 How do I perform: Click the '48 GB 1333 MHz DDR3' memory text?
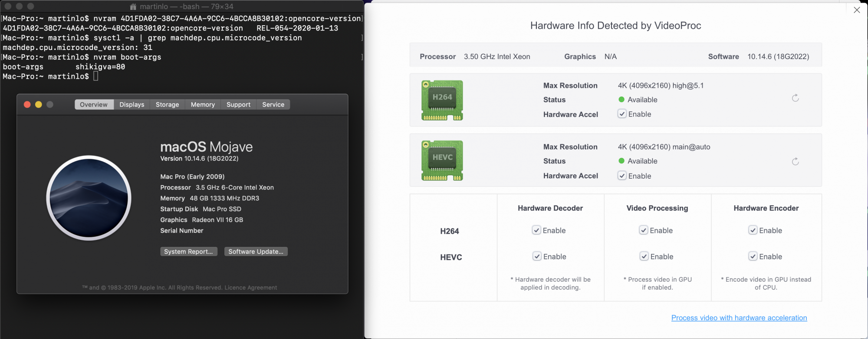224,198
